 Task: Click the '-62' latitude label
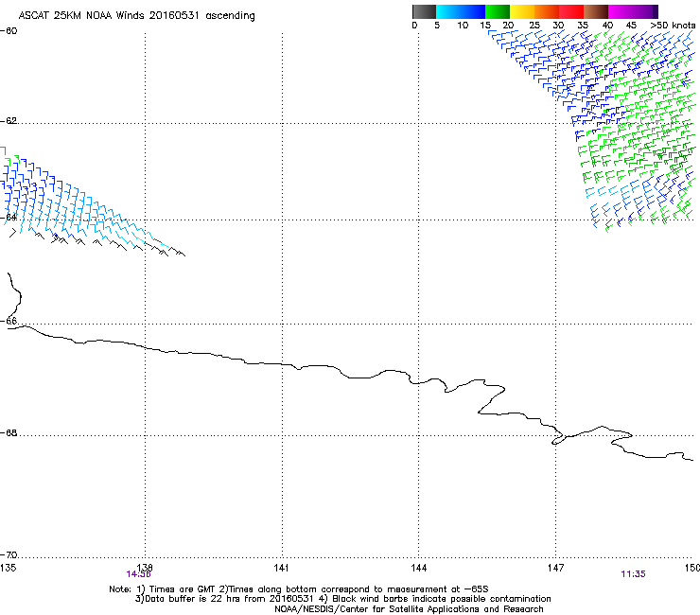point(9,121)
